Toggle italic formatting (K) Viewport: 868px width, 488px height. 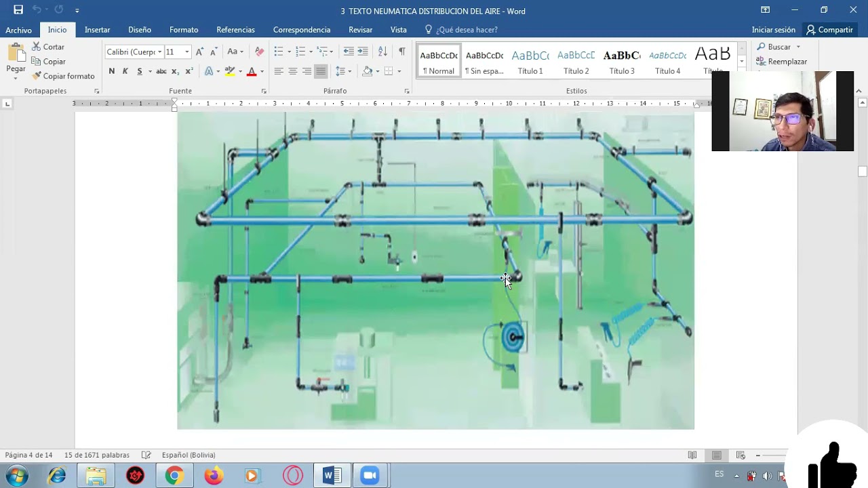(125, 71)
